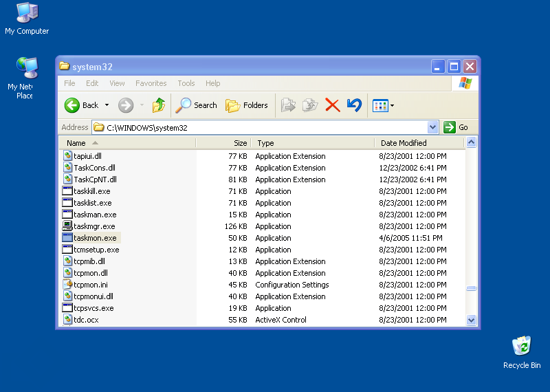Select the taskmon.exe file icon
Viewport: 550px width, 392px height.
[67, 237]
